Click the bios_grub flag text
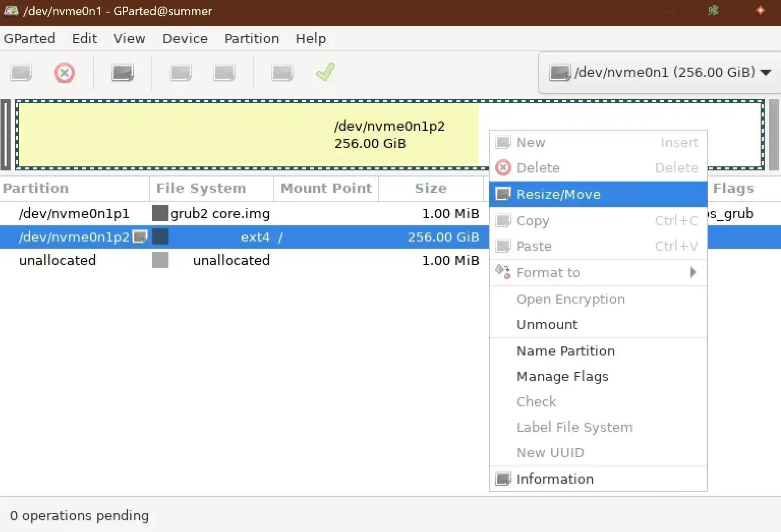 pos(731,214)
